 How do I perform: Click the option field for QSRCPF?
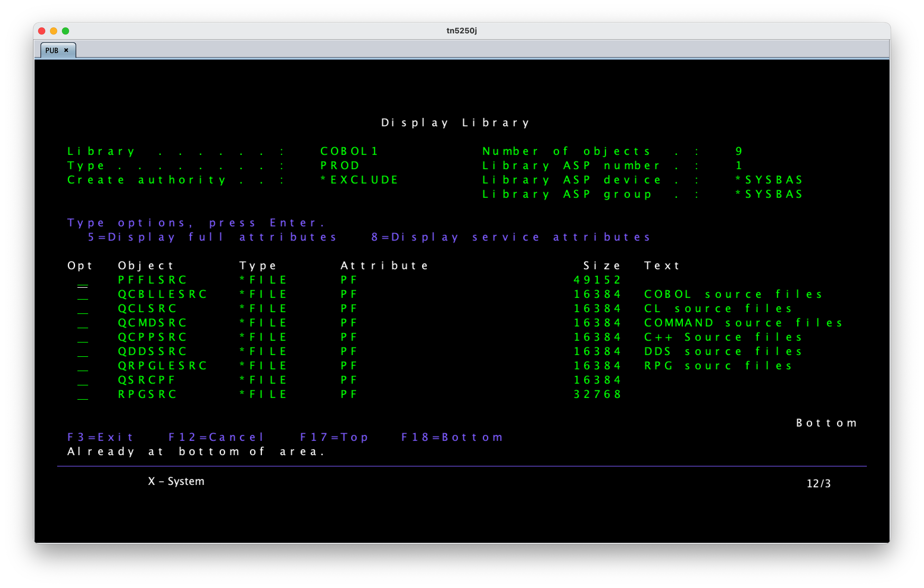tap(82, 381)
